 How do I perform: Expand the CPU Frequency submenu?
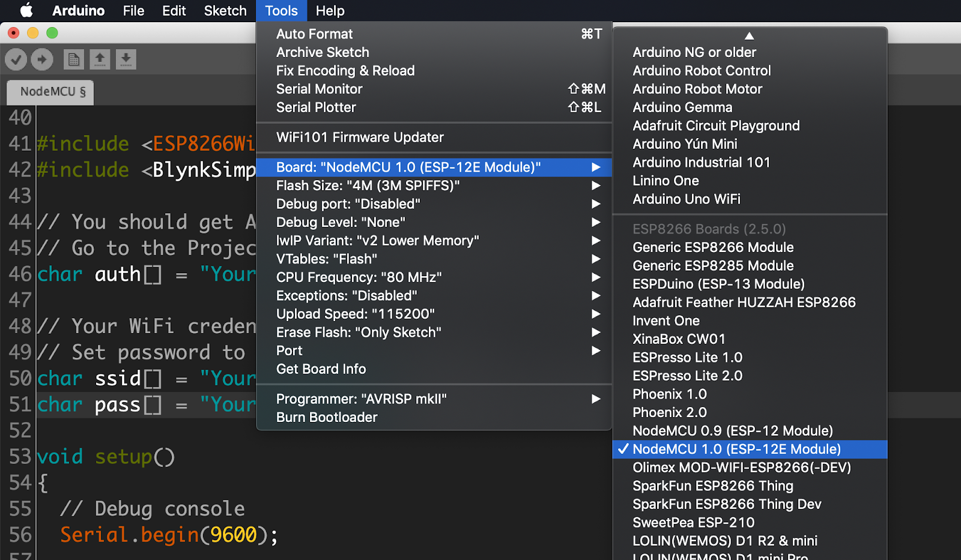coord(434,277)
